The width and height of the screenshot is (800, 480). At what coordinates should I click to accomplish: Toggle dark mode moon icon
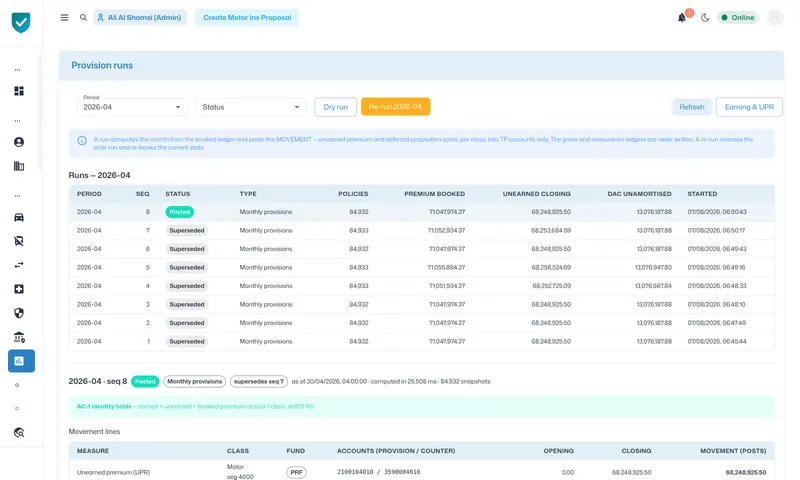(x=705, y=18)
